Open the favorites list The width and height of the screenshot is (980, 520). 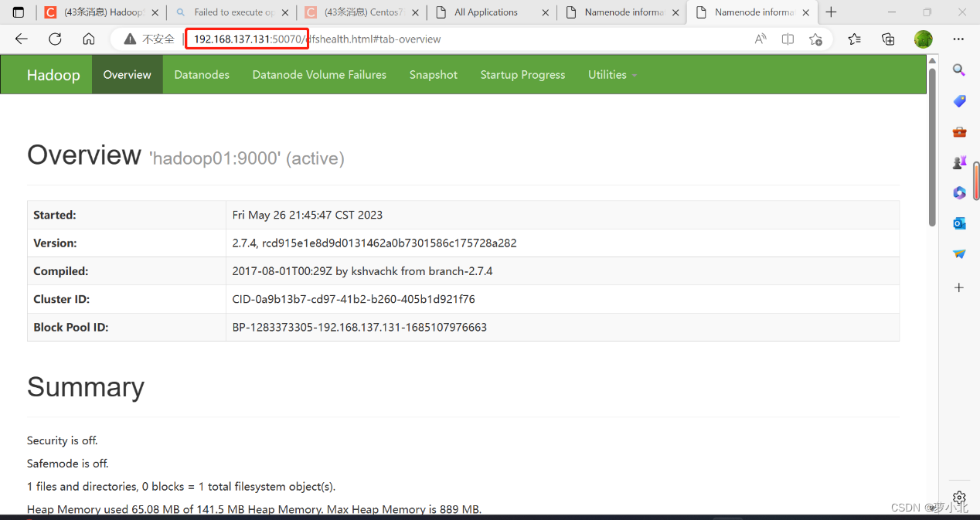pyautogui.click(x=854, y=39)
